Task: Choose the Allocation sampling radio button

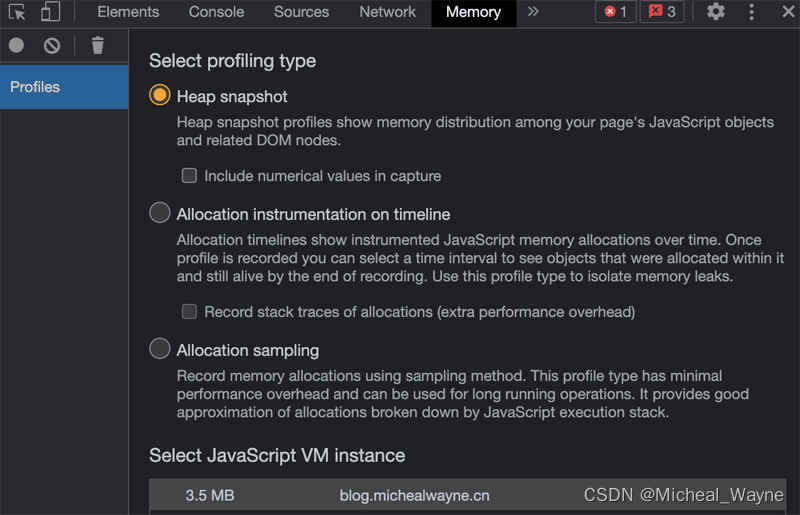Action: pyautogui.click(x=159, y=349)
